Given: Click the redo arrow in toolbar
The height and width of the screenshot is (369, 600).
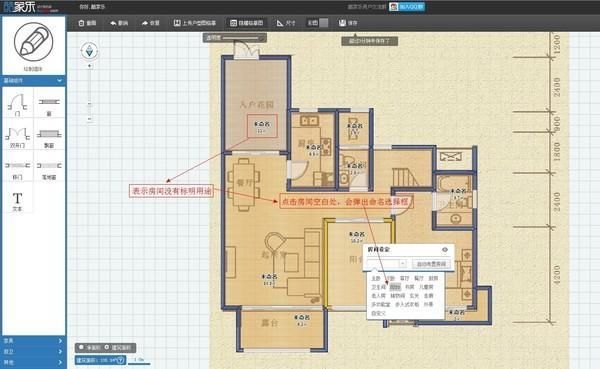Looking at the screenshot, I should click(x=150, y=23).
